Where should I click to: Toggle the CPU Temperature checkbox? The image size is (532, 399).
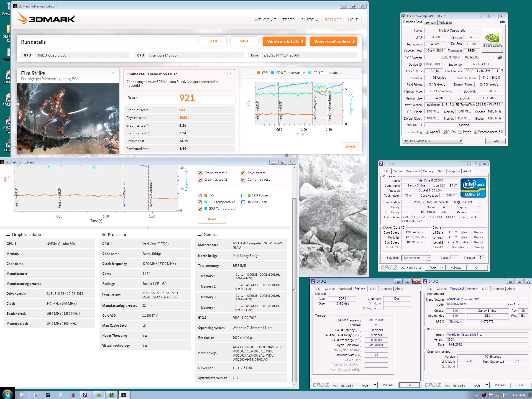pos(200,202)
